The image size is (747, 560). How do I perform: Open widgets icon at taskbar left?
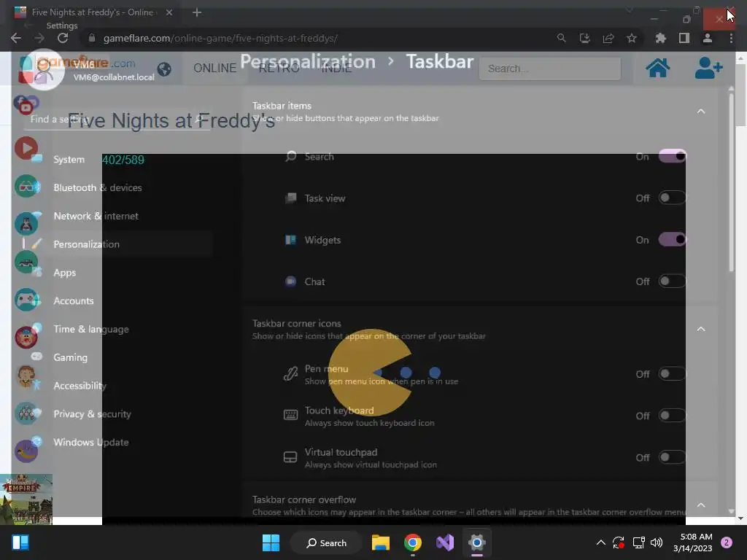click(20, 542)
